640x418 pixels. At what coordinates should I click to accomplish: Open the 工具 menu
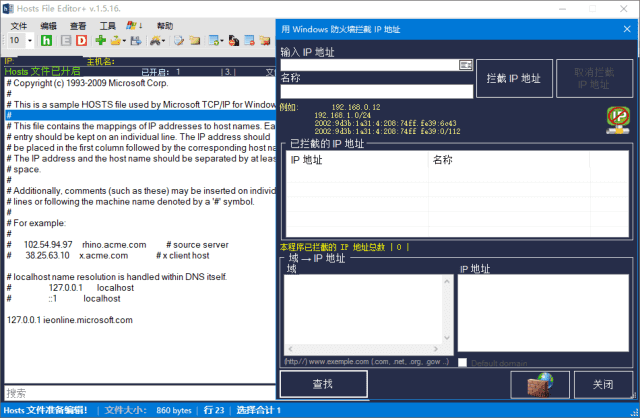click(107, 26)
